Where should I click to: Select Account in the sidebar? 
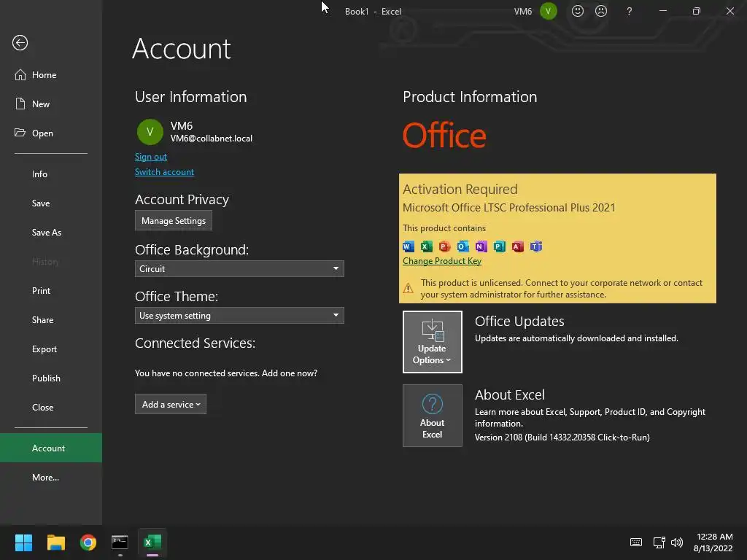click(x=51, y=448)
